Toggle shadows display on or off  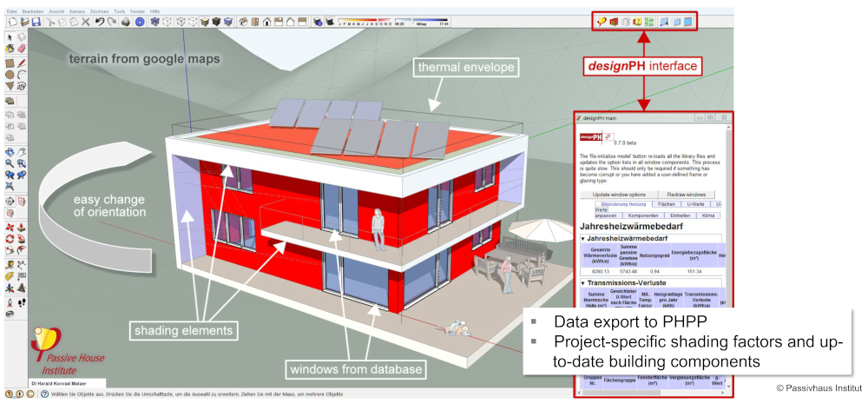(329, 23)
